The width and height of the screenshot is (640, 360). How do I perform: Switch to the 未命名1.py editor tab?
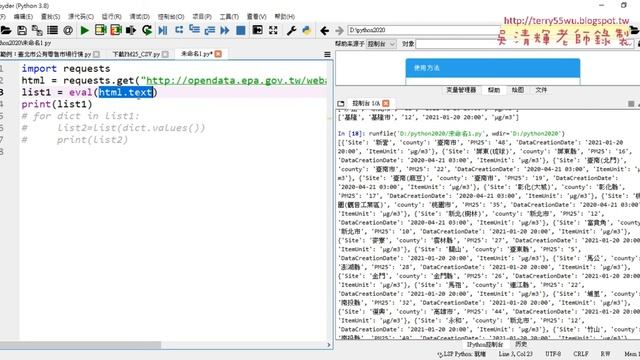pos(196,54)
